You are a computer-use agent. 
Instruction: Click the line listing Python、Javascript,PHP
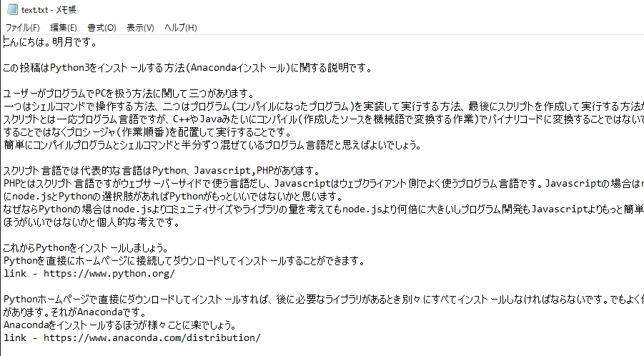[x=161, y=170]
